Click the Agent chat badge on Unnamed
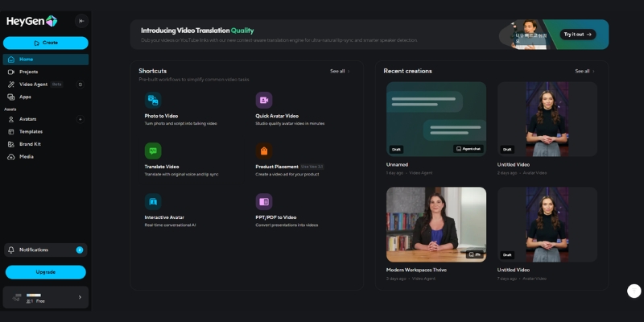This screenshot has width=644, height=322. tap(469, 149)
